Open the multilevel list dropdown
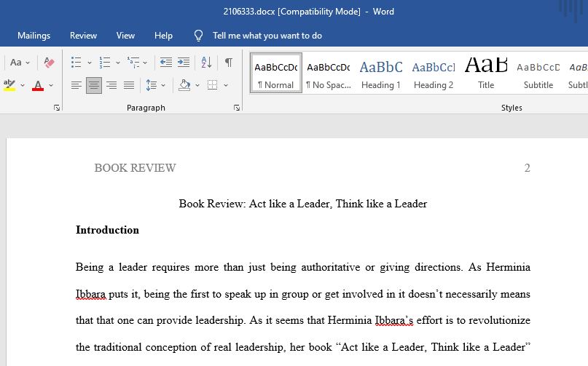The height and width of the screenshot is (366, 588). (x=145, y=63)
